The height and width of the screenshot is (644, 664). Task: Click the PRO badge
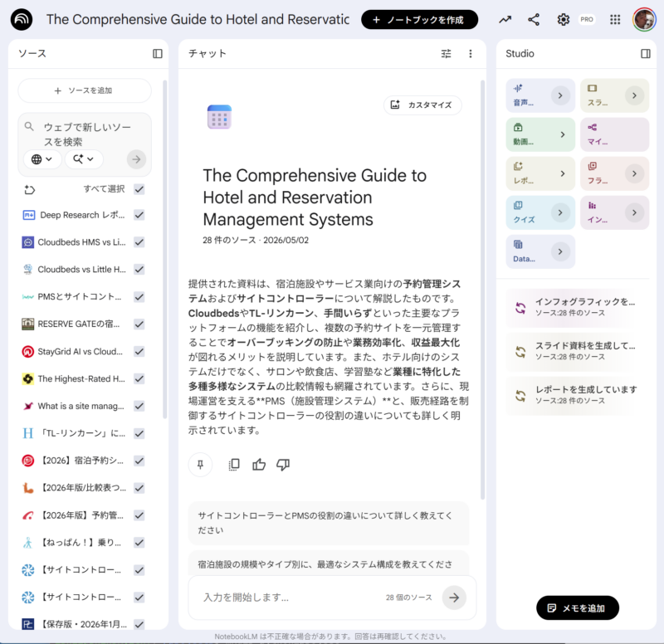pyautogui.click(x=587, y=19)
